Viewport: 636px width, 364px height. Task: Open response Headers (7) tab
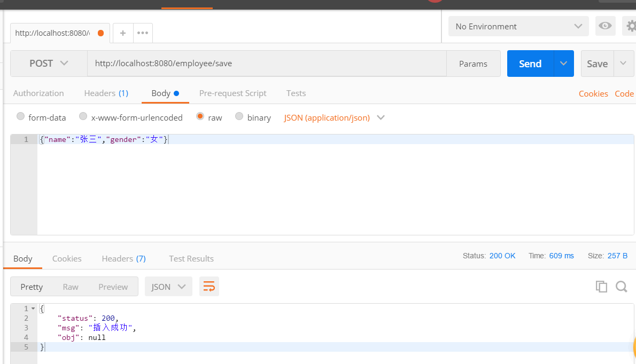point(123,259)
